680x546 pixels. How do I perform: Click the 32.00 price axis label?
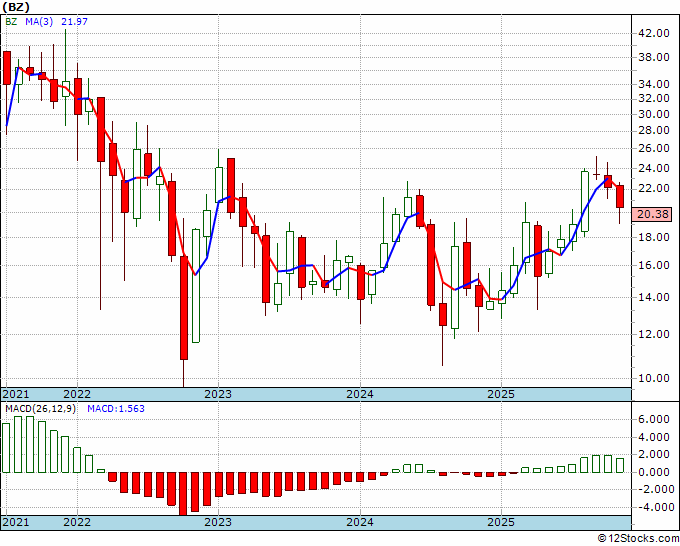(x=654, y=98)
